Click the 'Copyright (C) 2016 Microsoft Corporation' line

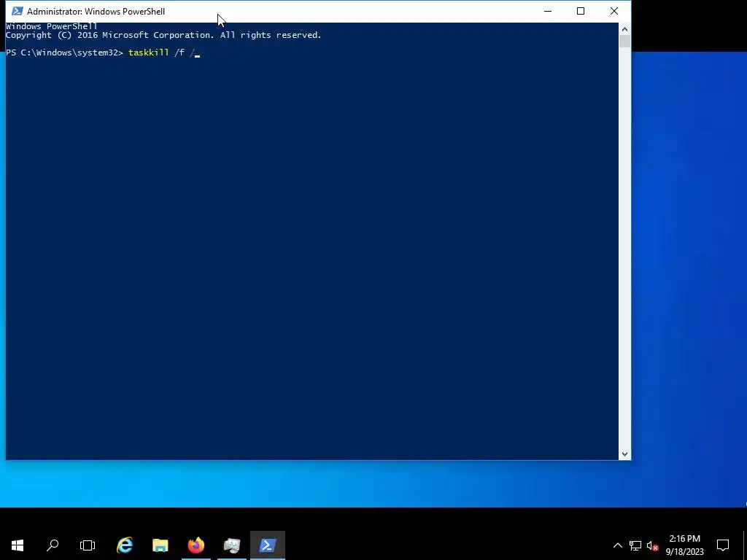point(163,35)
